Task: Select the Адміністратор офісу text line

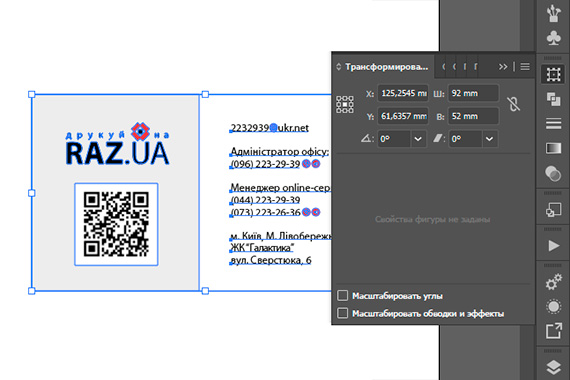Action: click(280, 151)
